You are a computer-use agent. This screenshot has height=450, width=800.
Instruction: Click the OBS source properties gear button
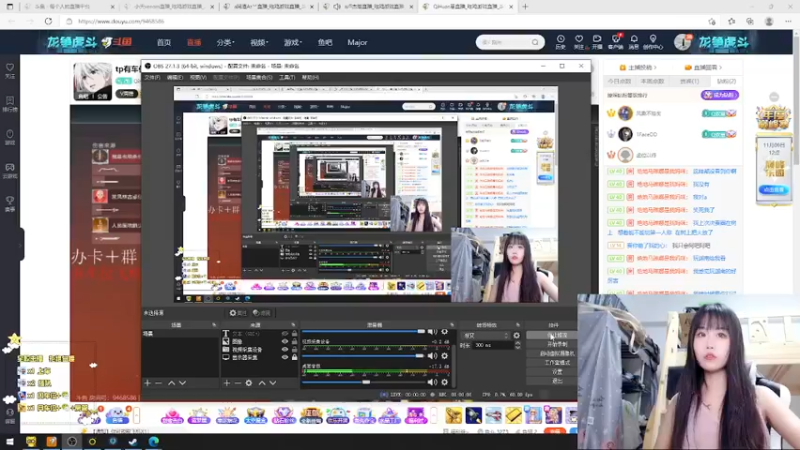[238, 313]
